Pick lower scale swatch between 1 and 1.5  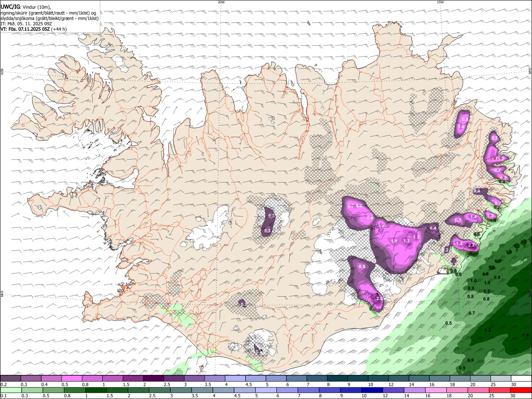tap(96, 390)
